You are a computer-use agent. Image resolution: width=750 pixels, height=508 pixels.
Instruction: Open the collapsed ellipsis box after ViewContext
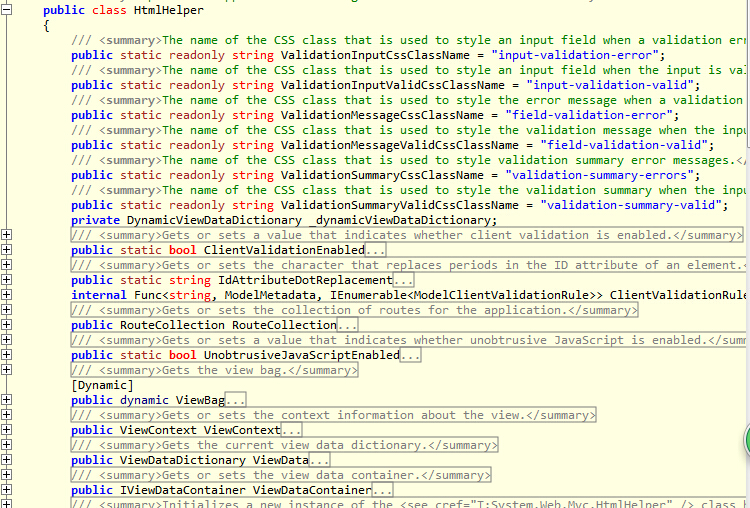pos(291,431)
